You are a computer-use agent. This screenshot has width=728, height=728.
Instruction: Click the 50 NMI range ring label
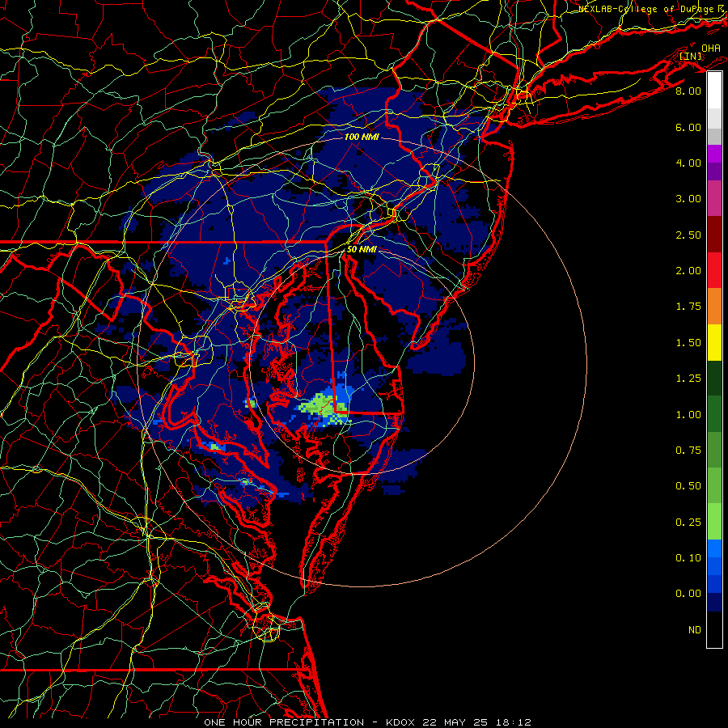362,249
